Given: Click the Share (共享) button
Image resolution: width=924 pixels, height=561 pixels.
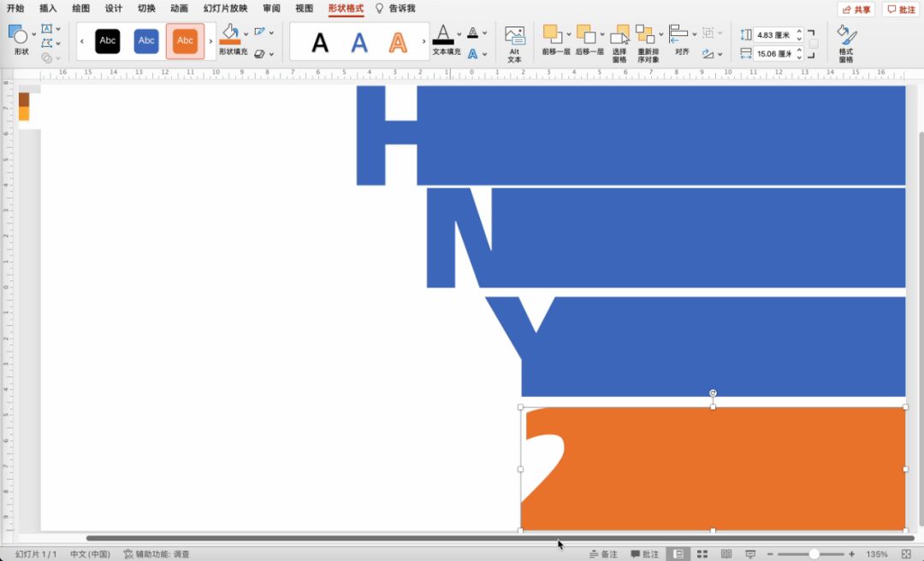Looking at the screenshot, I should pos(856,9).
